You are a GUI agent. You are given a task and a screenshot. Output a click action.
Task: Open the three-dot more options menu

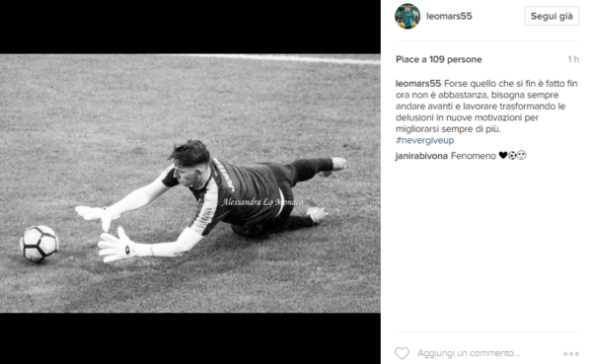pos(571,354)
